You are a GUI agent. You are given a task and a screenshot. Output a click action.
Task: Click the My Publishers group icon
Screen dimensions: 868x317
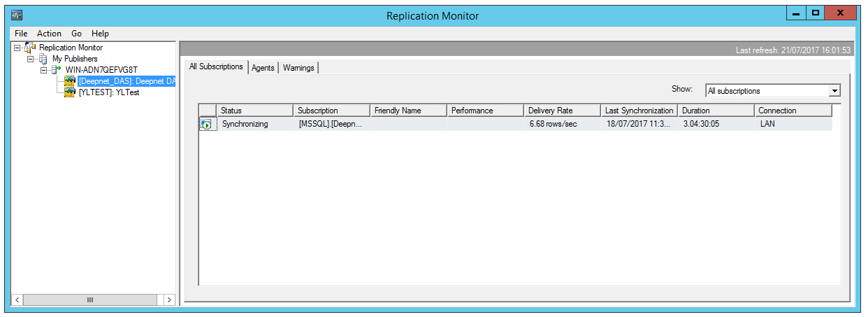(43, 59)
